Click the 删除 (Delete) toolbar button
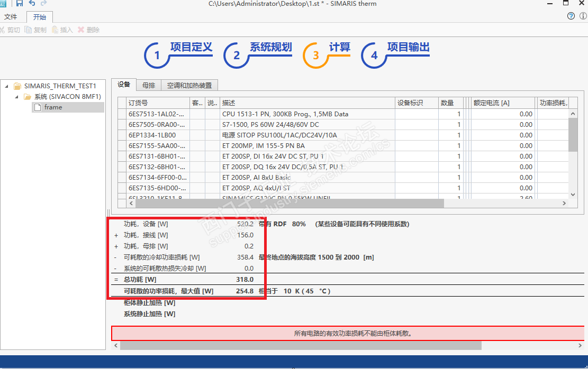Viewport: 588px width, 369px height. click(88, 30)
